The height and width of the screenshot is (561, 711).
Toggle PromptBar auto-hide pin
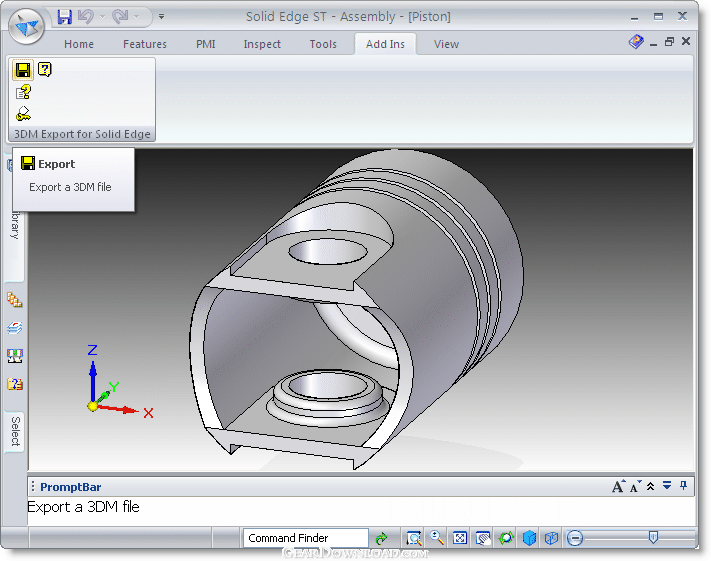pyautogui.click(x=683, y=486)
